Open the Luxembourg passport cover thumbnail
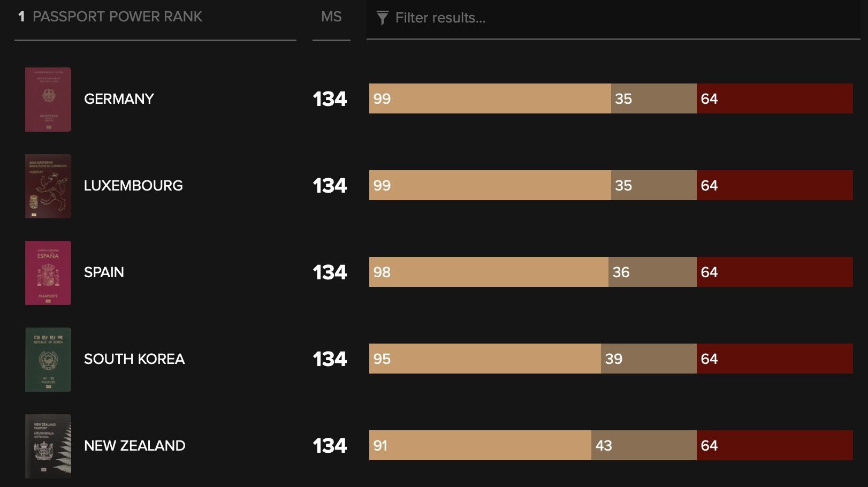 (48, 186)
